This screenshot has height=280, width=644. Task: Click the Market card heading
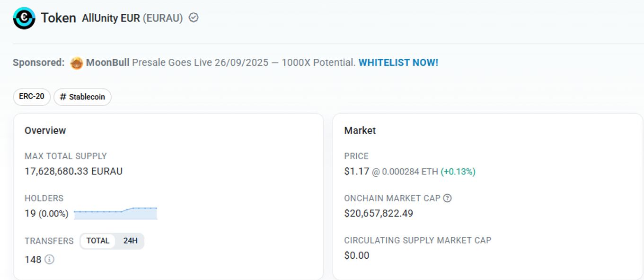click(360, 130)
